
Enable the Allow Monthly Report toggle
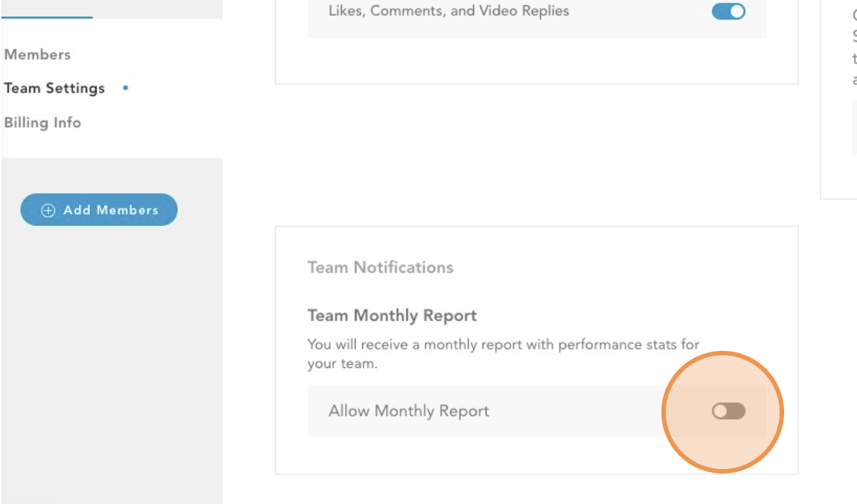728,411
